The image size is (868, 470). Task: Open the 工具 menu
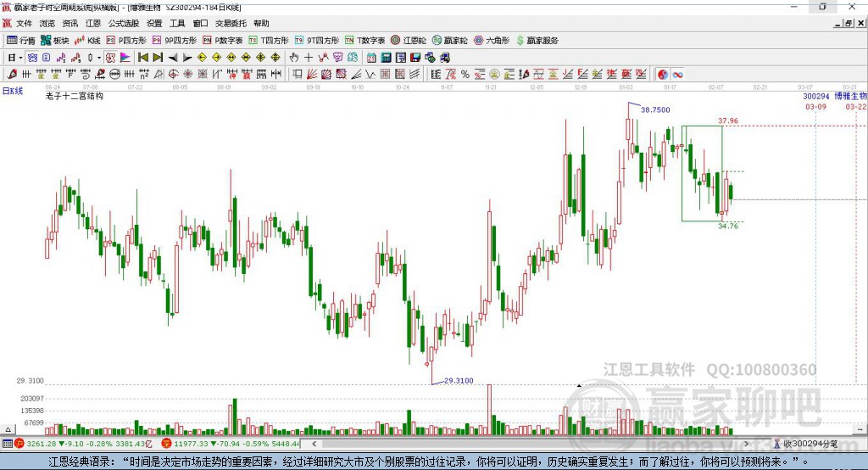(x=177, y=23)
